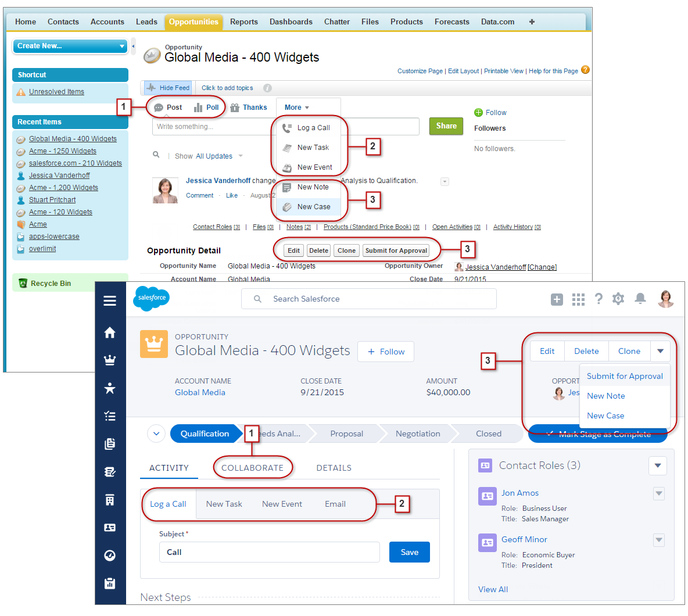This screenshot has height=616, width=688.
Task: Go to Home icon in Lightning sidebar
Action: point(110,332)
